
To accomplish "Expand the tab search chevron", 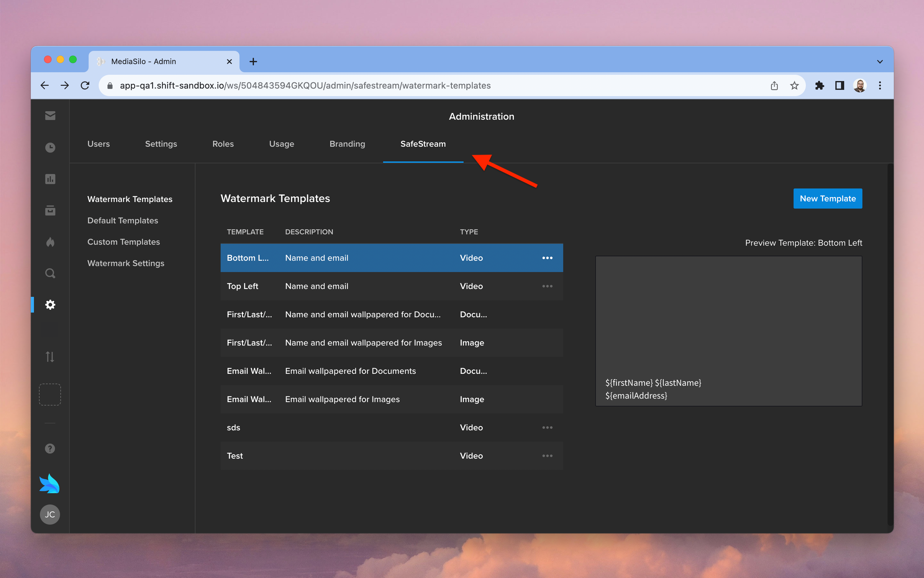I will [880, 62].
